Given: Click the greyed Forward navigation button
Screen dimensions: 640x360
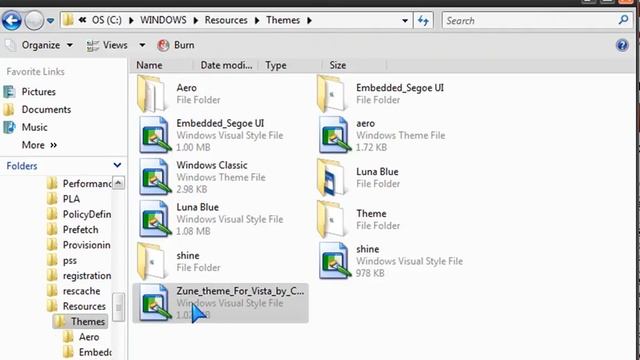Looking at the screenshot, I should [x=34, y=20].
